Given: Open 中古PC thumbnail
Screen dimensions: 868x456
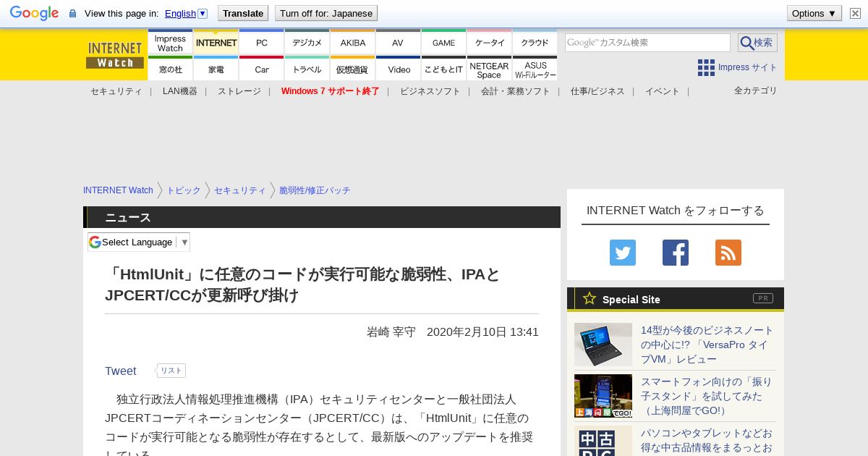Looking at the screenshot, I should [x=603, y=441].
